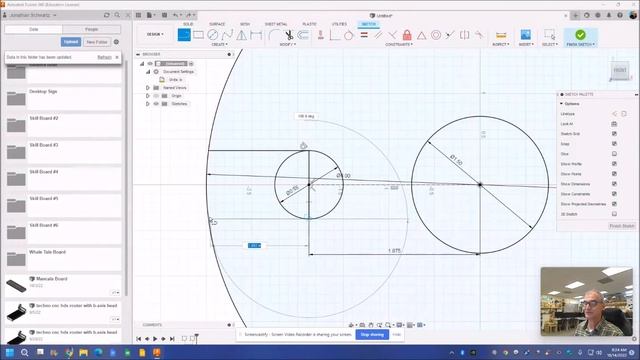The height and width of the screenshot is (360, 640).
Task: Select the Mirror sketch tool
Action: (x=242, y=35)
